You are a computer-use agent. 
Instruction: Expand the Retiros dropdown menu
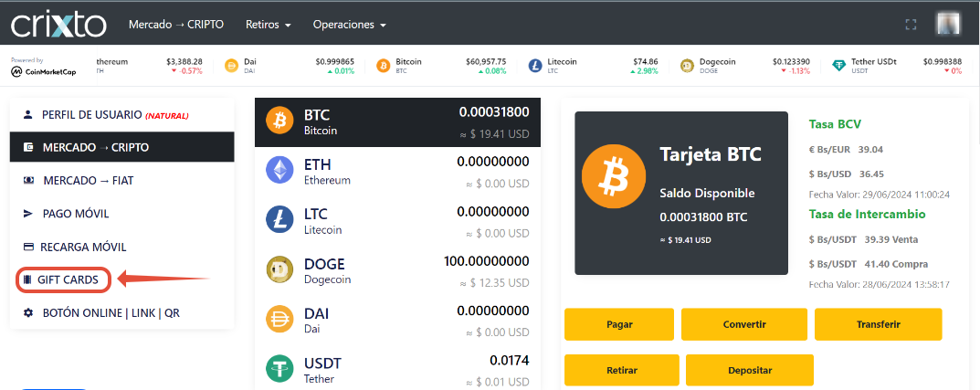pos(269,25)
